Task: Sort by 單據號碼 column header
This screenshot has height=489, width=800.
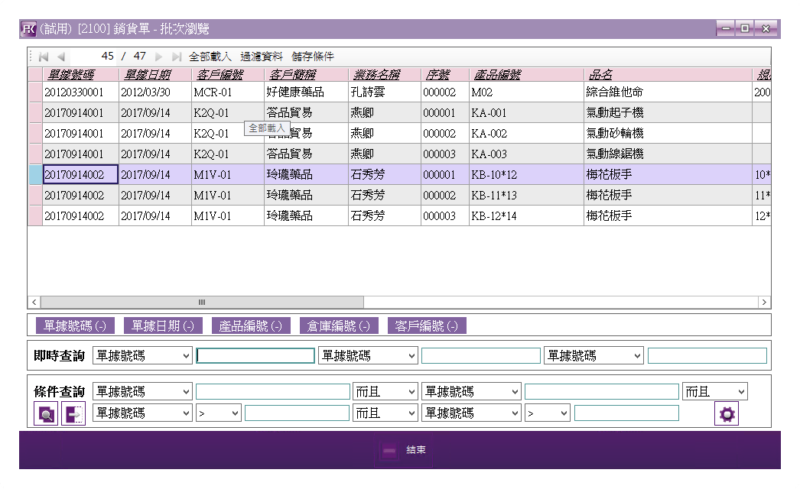Action: pos(81,75)
